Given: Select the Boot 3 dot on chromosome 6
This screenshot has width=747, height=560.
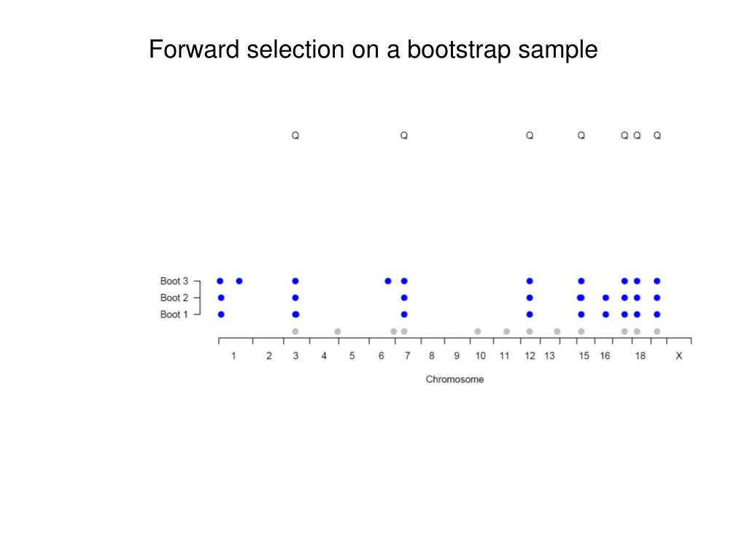Looking at the screenshot, I should coord(388,281).
